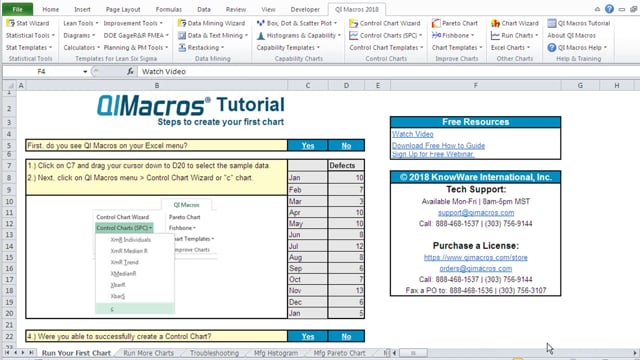640x360 pixels.
Task: Open the Diagrams dropdown
Action: [79, 36]
